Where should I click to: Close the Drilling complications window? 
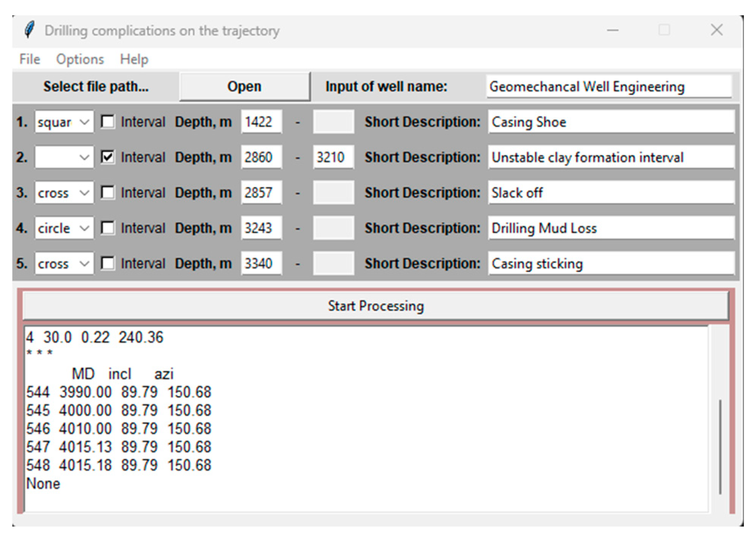point(716,30)
